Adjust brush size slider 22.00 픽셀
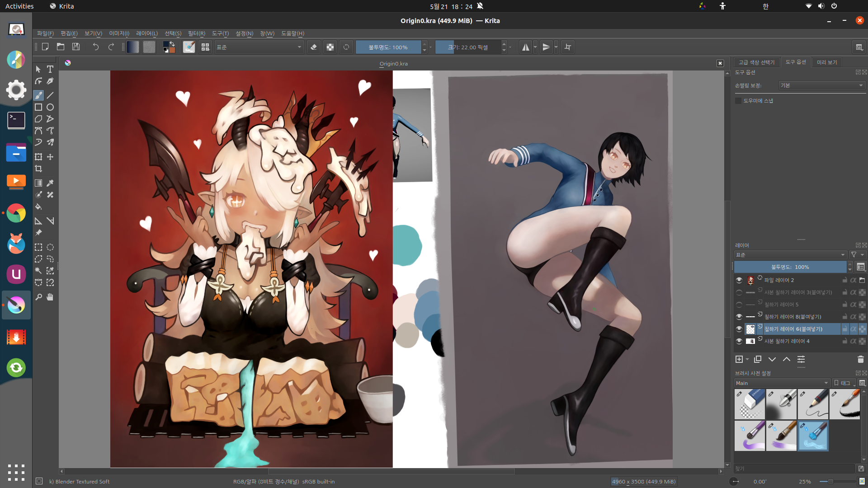 468,47
